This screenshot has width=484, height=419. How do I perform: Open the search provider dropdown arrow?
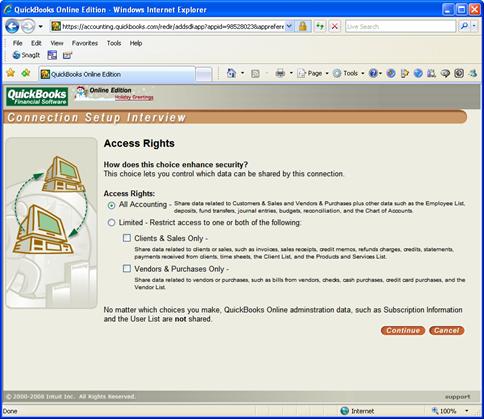pyautogui.click(x=474, y=26)
